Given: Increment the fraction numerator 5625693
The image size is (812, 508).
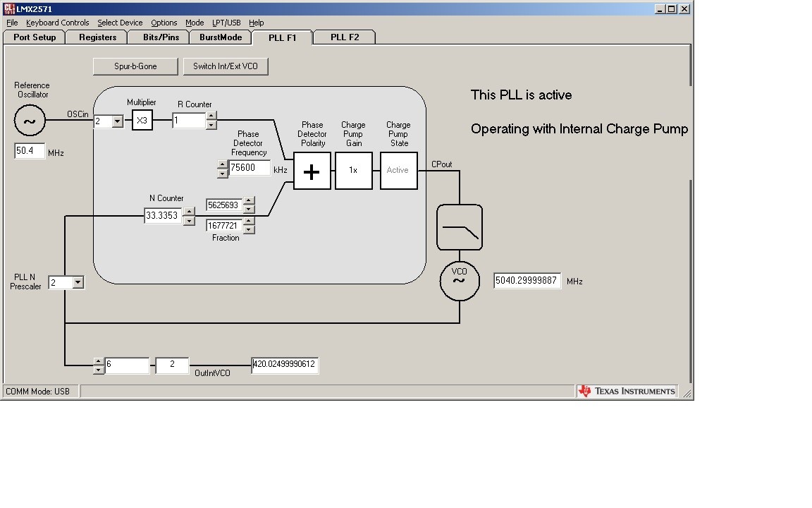Looking at the screenshot, I should click(x=249, y=200).
